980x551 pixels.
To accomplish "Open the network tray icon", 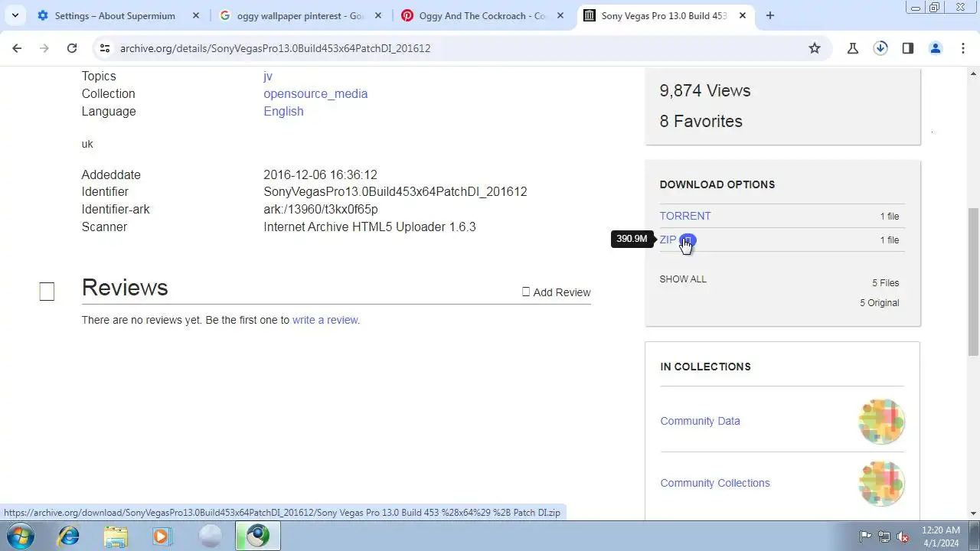I will pos(884,536).
